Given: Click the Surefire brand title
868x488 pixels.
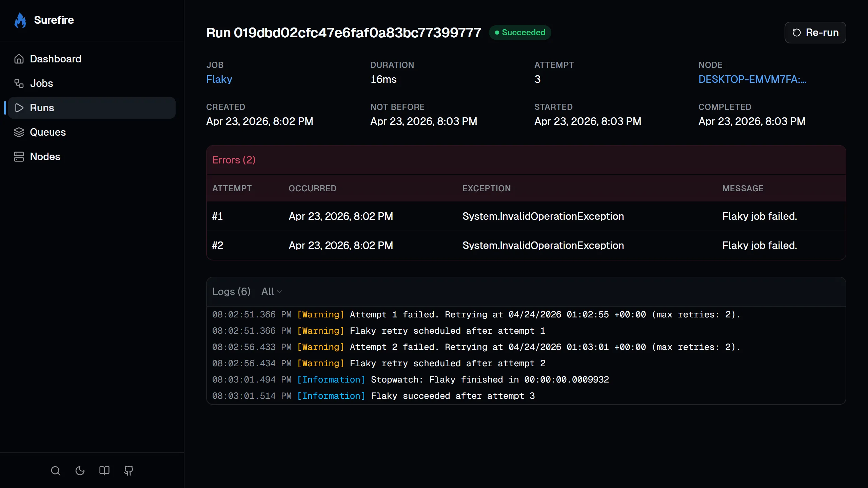Looking at the screenshot, I should 54,20.
